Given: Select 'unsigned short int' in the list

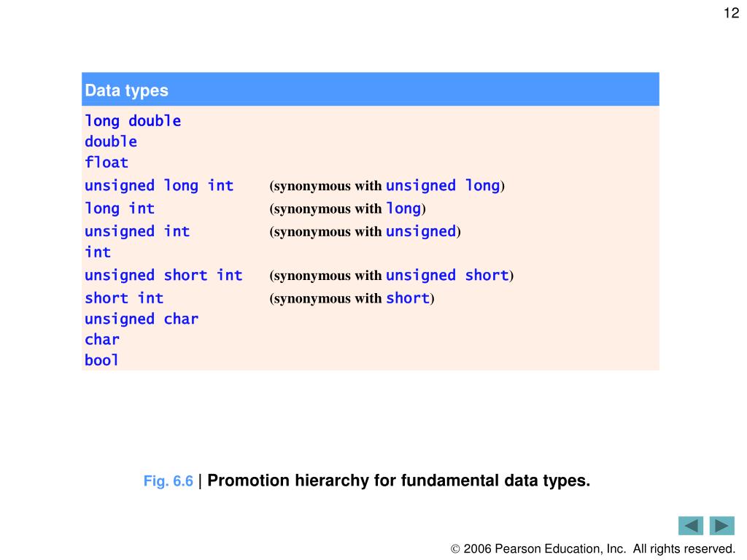Looking at the screenshot, I should point(163,275).
